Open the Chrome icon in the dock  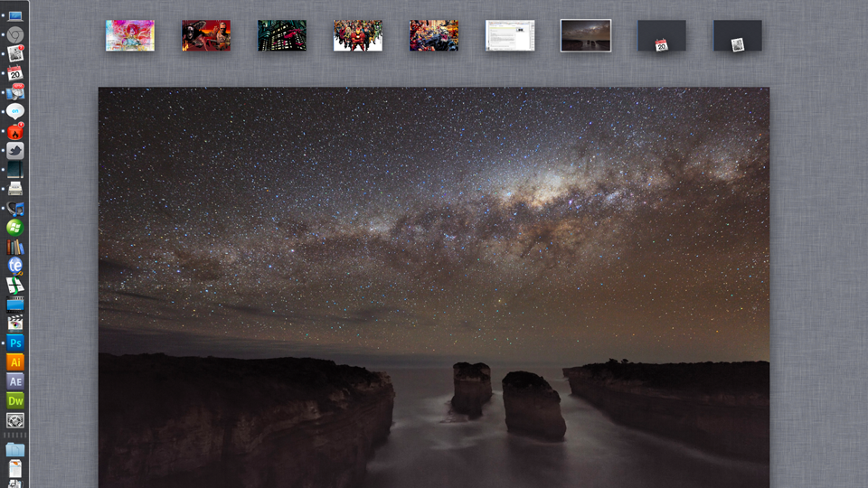coord(15,35)
